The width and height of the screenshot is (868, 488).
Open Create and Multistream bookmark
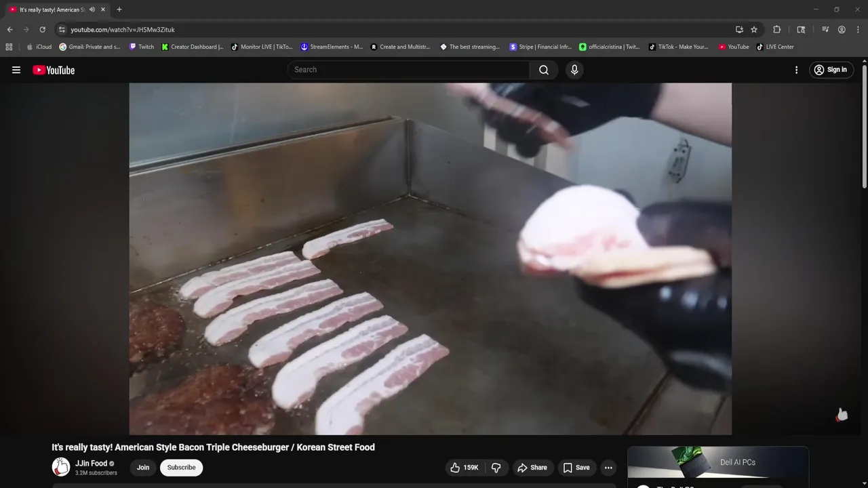[x=401, y=47]
